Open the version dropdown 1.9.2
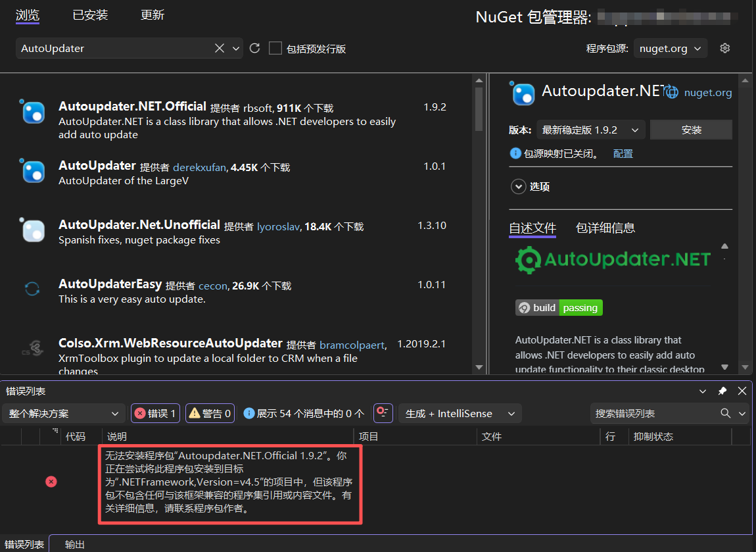 [591, 130]
